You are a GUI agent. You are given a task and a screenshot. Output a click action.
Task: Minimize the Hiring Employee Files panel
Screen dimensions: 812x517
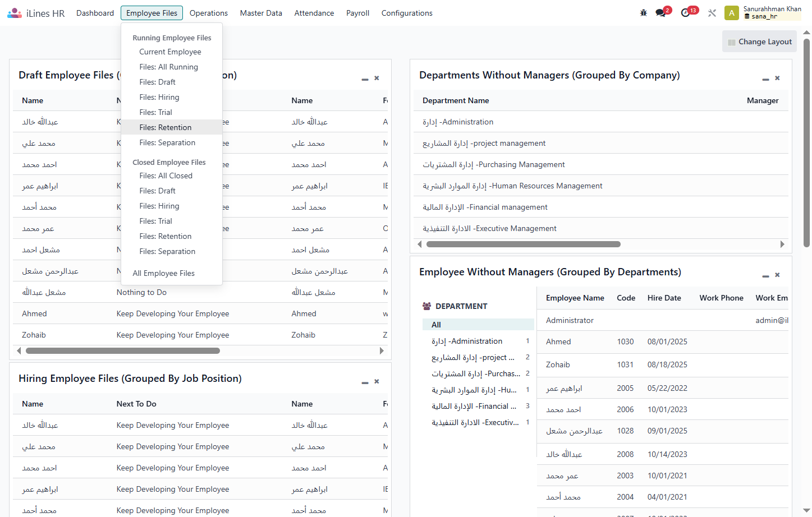(x=365, y=382)
